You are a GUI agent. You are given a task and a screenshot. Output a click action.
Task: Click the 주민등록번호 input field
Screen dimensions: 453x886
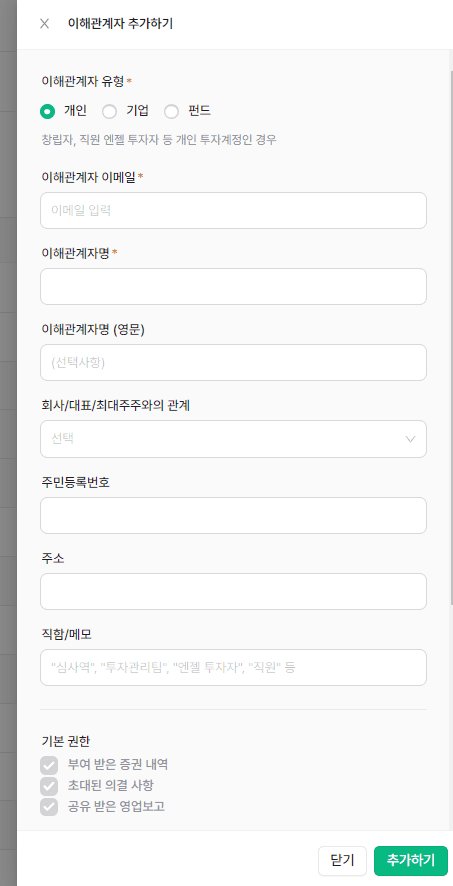click(233, 515)
